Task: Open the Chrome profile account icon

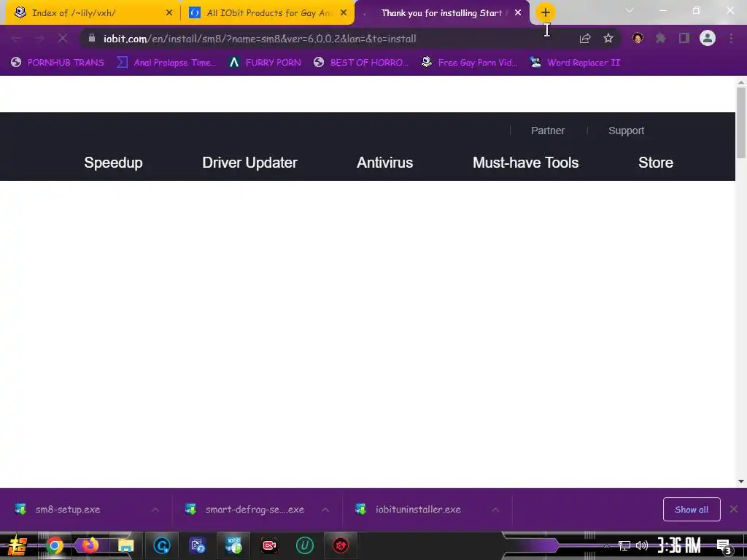Action: [708, 38]
